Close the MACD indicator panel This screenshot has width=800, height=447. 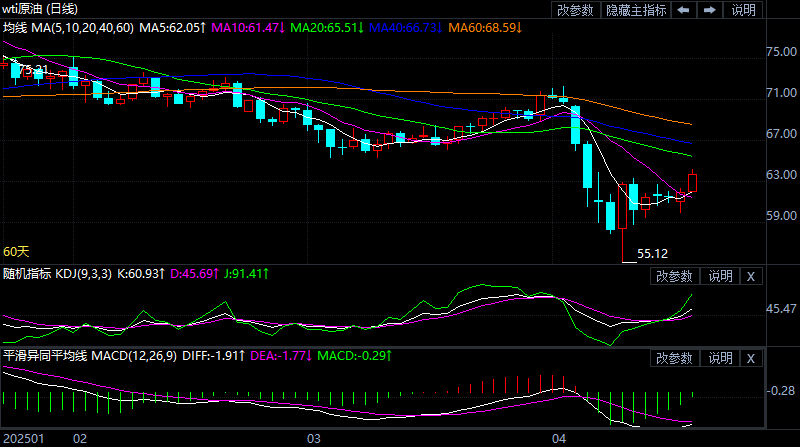pos(751,358)
